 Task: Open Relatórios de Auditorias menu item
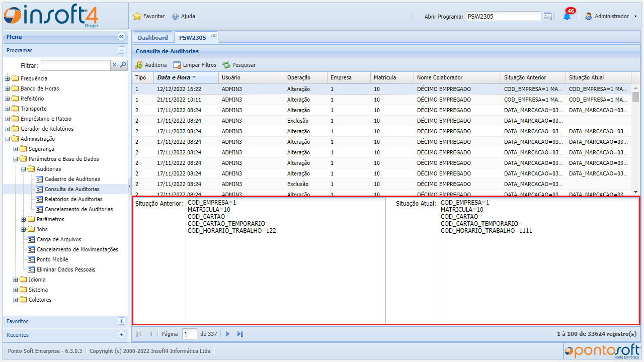[x=73, y=199]
